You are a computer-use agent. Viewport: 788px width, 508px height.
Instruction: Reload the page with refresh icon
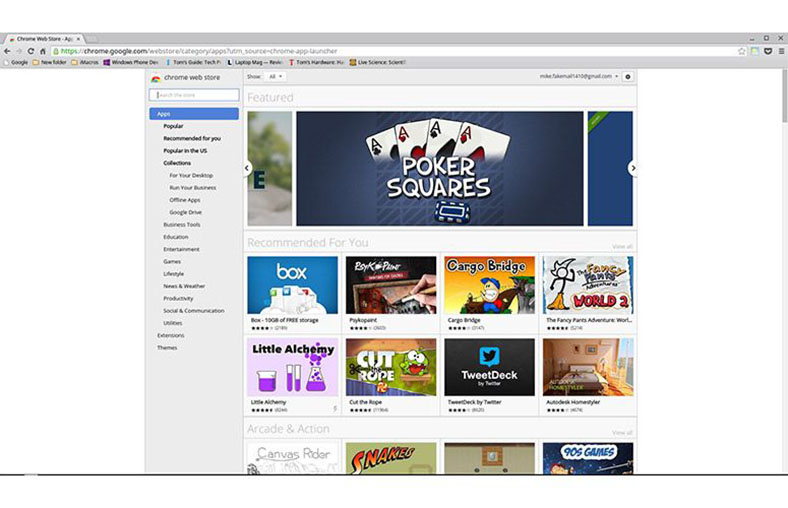point(31,51)
